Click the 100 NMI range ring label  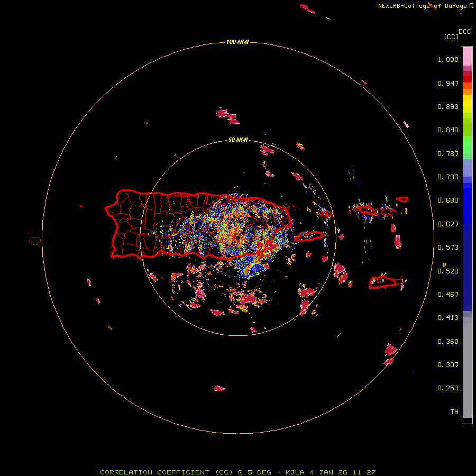pos(237,42)
